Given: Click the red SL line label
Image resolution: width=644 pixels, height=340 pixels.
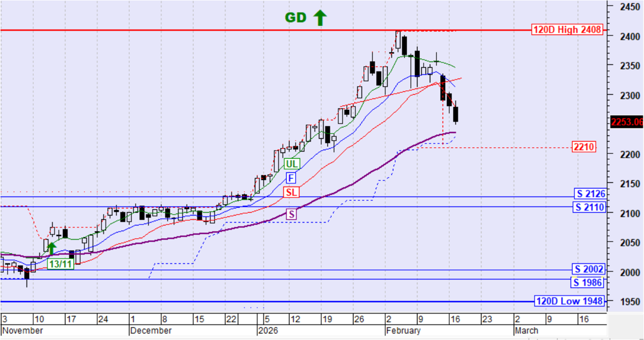Looking at the screenshot, I should [x=291, y=192].
